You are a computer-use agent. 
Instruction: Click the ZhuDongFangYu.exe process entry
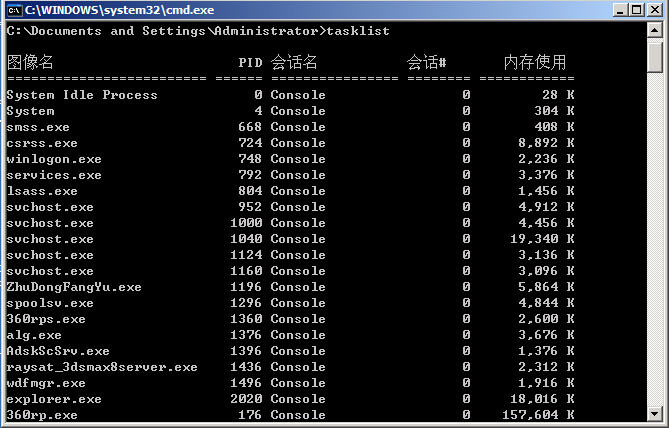(x=74, y=287)
